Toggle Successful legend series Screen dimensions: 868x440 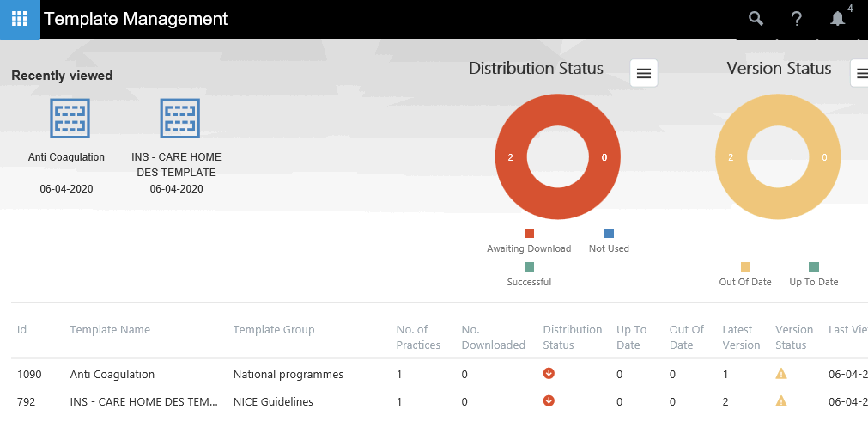(x=529, y=274)
